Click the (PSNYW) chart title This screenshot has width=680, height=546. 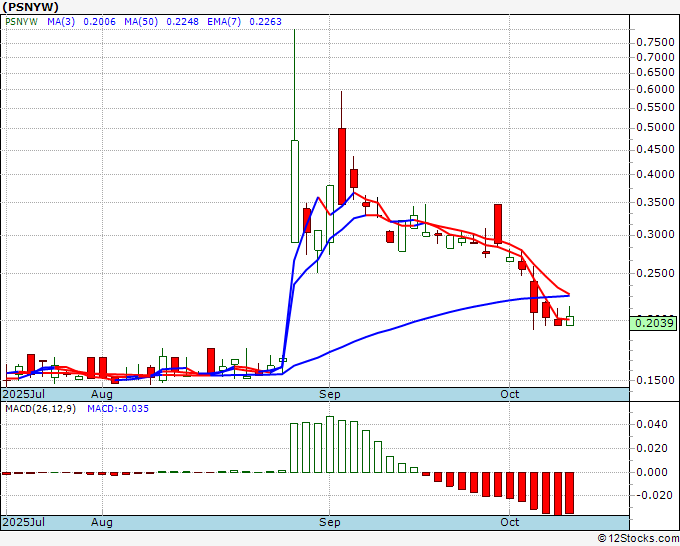[x=30, y=7]
